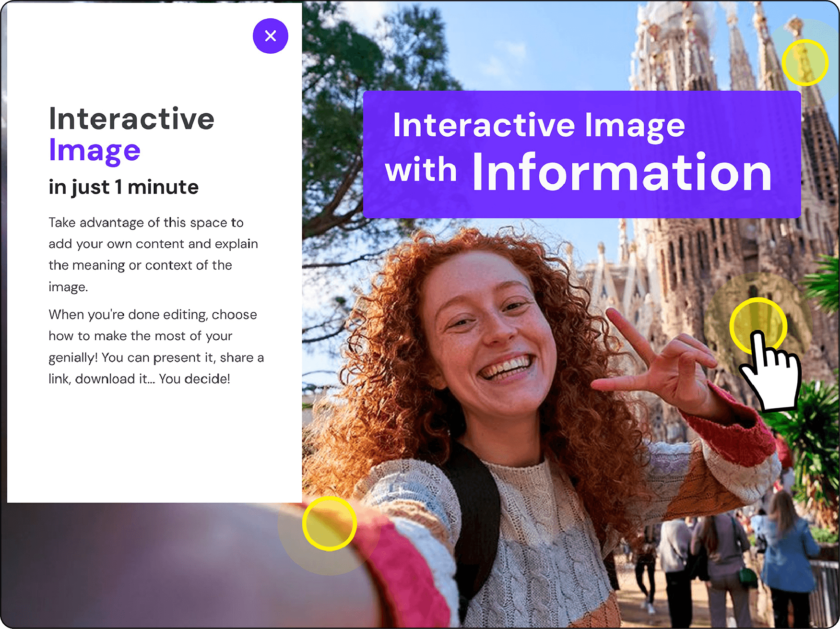
Task: Click the word 'Information' in the banner
Action: [x=622, y=172]
